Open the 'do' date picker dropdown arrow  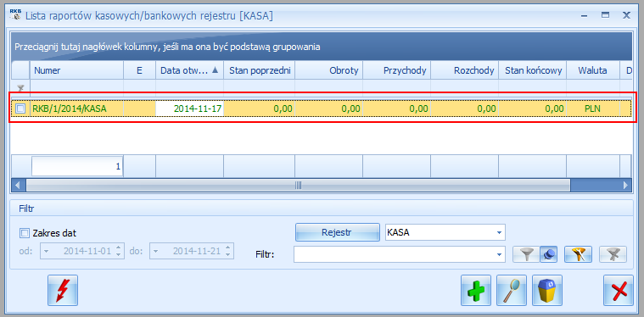156,251
